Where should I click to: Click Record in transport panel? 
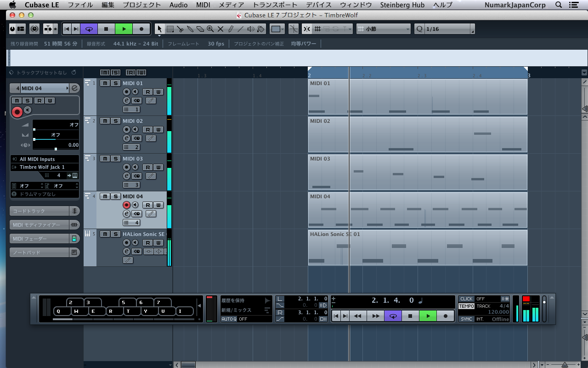point(445,316)
